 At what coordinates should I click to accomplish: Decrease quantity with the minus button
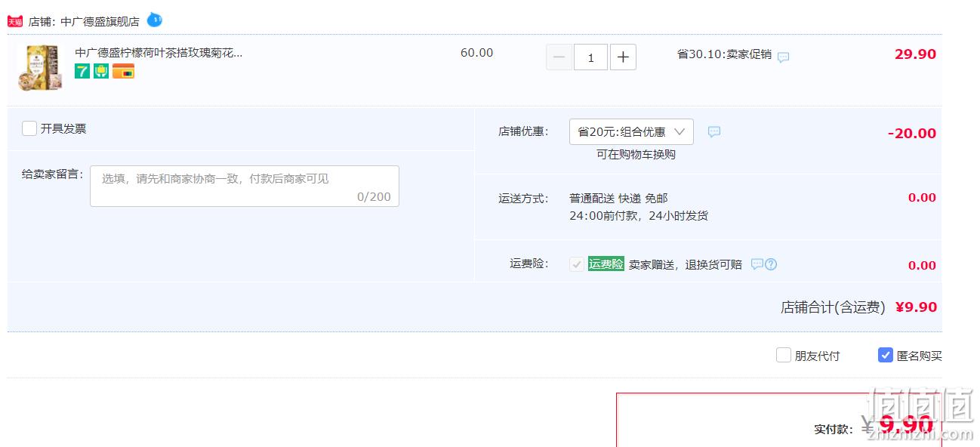pos(559,57)
